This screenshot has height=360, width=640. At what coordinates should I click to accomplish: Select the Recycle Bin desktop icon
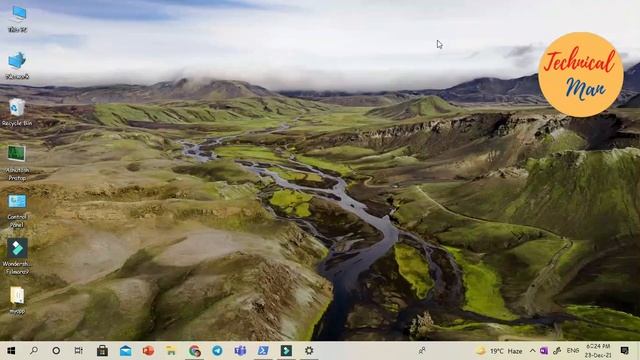[17, 112]
